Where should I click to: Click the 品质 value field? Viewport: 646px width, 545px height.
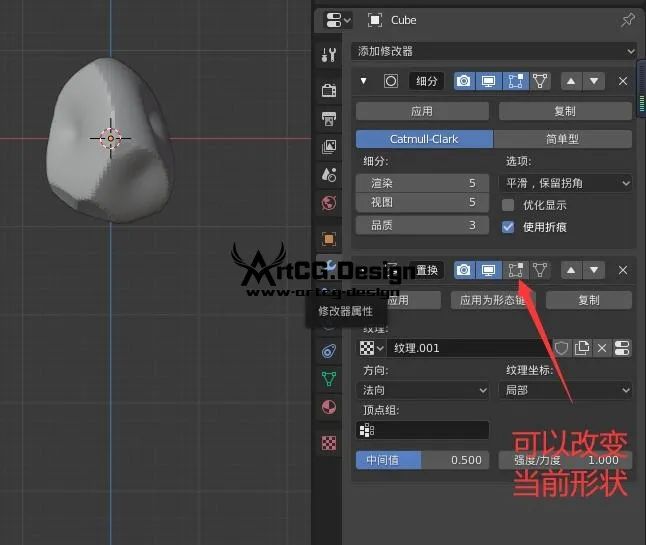(422, 225)
